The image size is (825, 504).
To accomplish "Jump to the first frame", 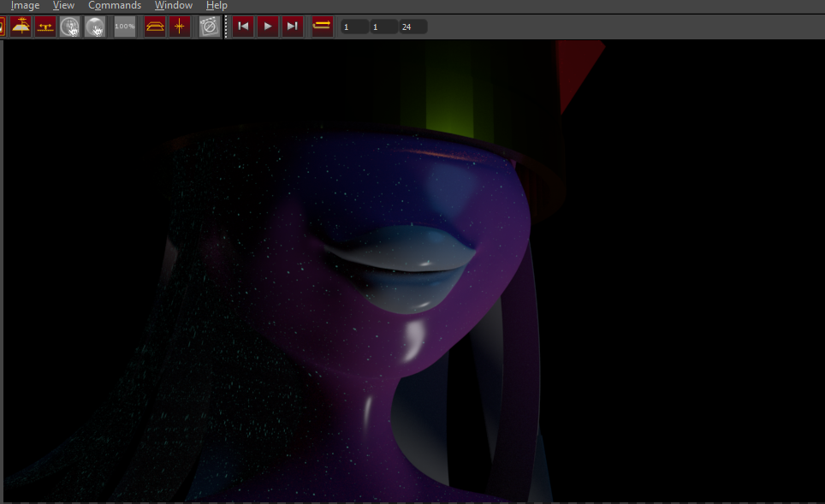I will tap(243, 27).
